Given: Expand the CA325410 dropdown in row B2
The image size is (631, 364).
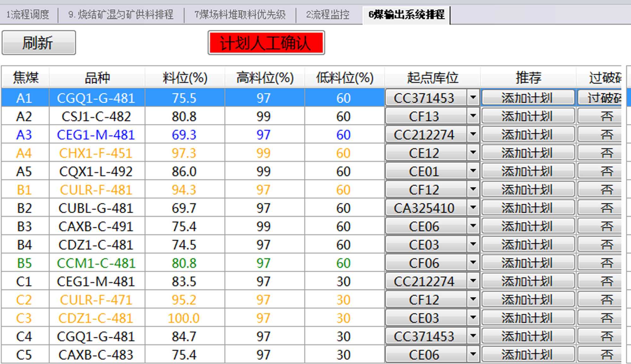Looking at the screenshot, I should click(473, 208).
